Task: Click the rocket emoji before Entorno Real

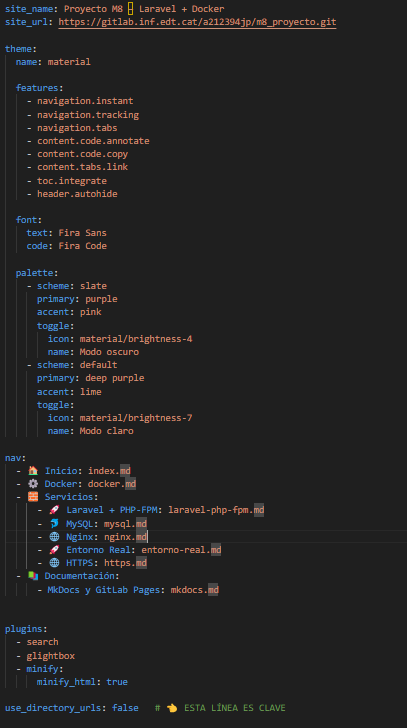Action: pos(54,549)
